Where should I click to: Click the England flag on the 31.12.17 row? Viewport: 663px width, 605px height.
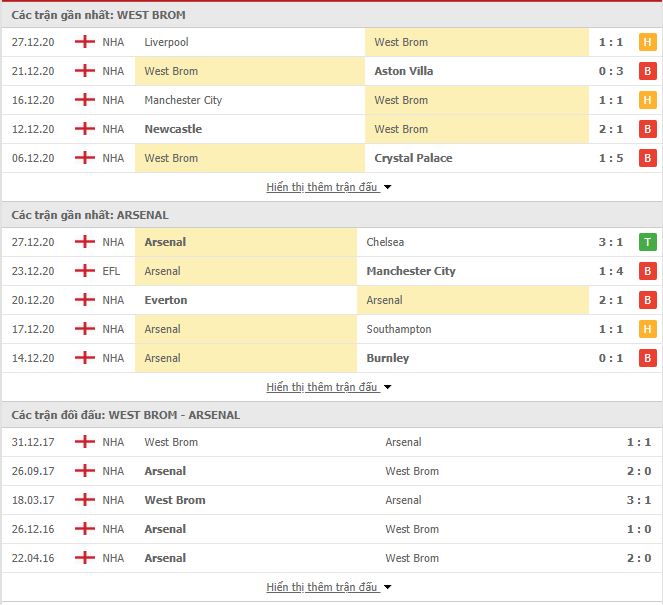pyautogui.click(x=85, y=442)
